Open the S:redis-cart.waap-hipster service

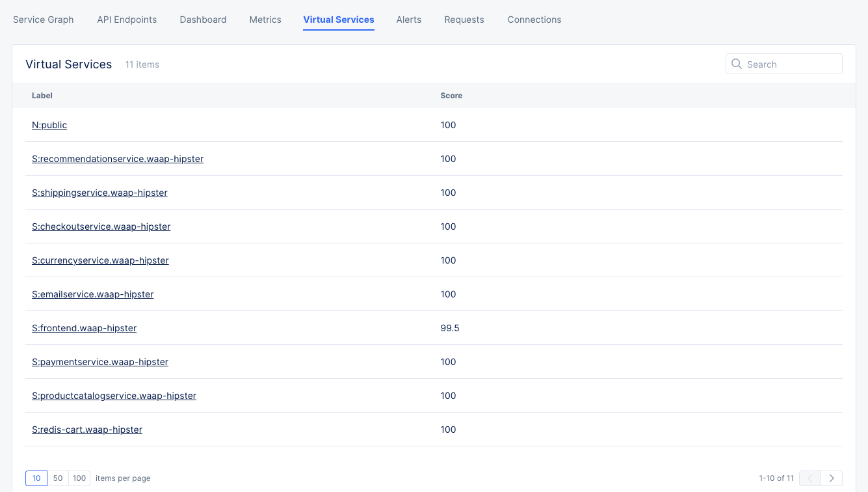[86, 430]
